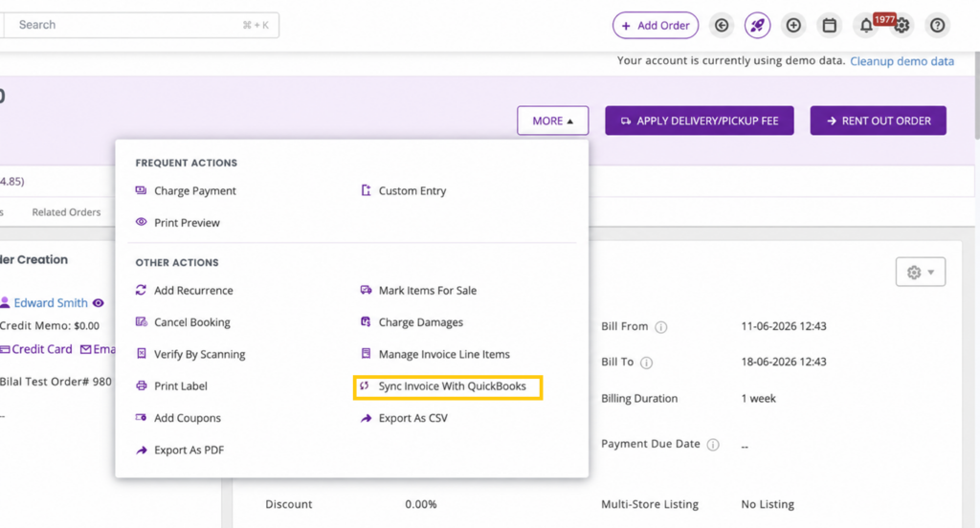Click the Mark Items For Sale icon
Viewport: 980px width, 528px height.
[x=366, y=290]
